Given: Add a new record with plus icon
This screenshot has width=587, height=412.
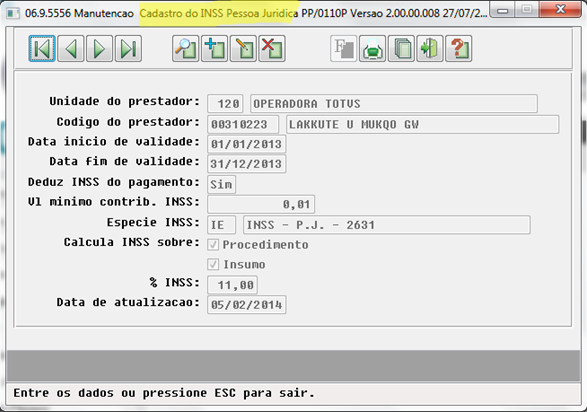Looking at the screenshot, I should pos(215,49).
